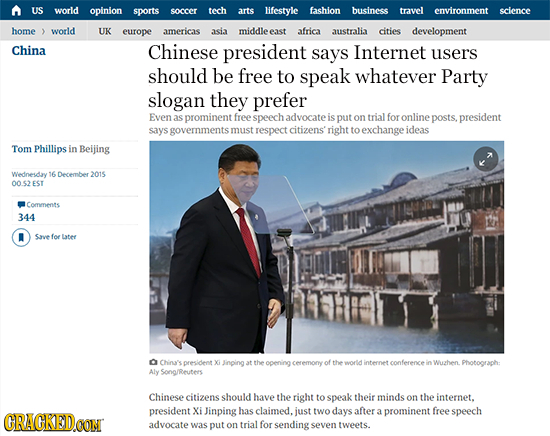
Task: Open the tech section
Action: pos(217,11)
